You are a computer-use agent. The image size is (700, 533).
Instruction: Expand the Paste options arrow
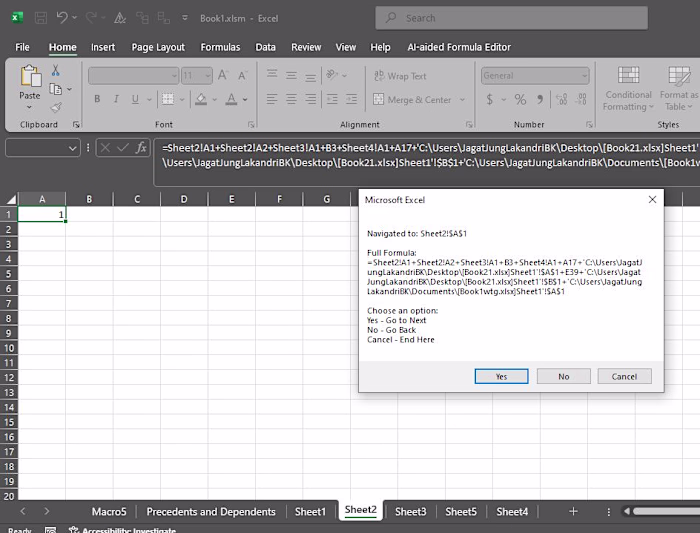point(29,108)
